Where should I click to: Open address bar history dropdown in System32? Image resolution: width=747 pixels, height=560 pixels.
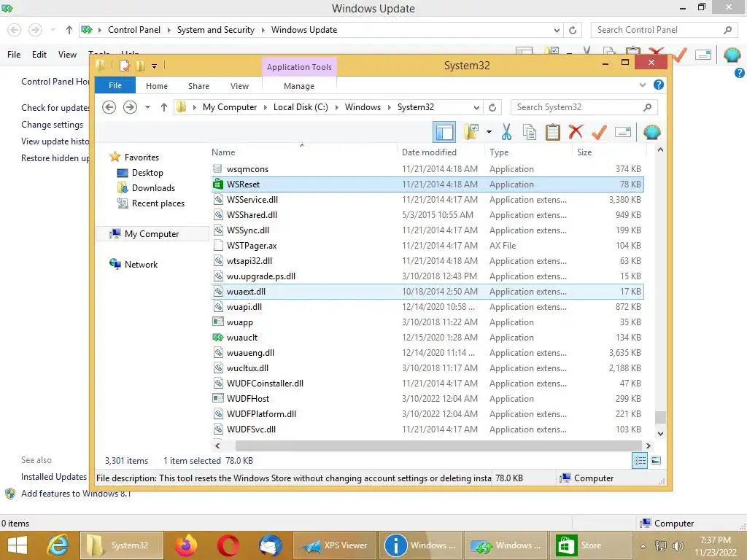(x=476, y=108)
